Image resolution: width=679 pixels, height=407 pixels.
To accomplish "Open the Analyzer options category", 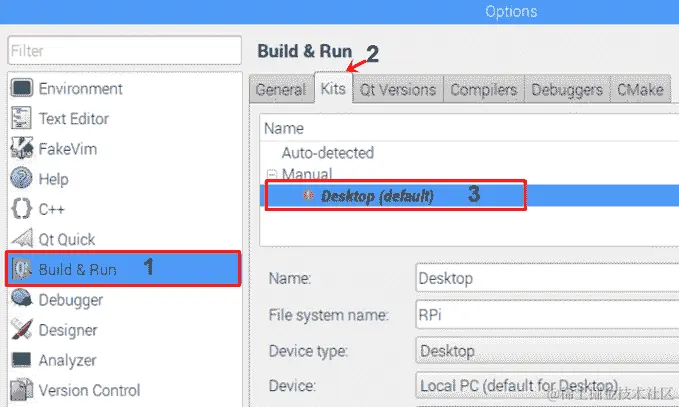I will tap(68, 360).
